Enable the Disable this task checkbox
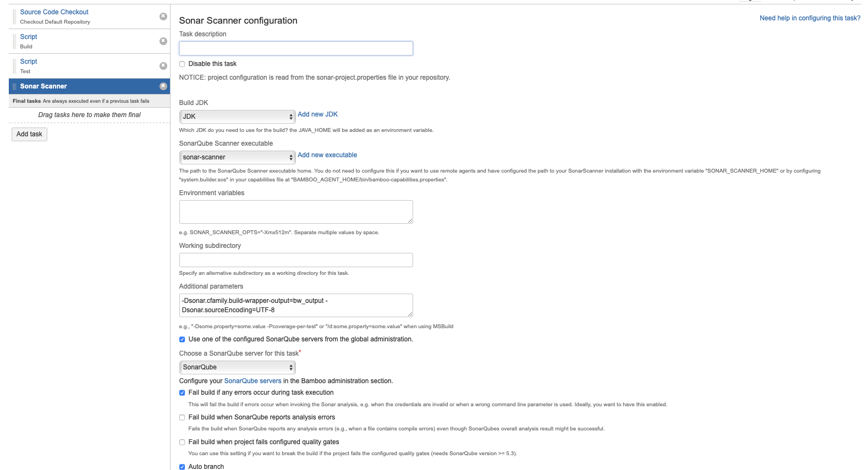 (x=182, y=64)
